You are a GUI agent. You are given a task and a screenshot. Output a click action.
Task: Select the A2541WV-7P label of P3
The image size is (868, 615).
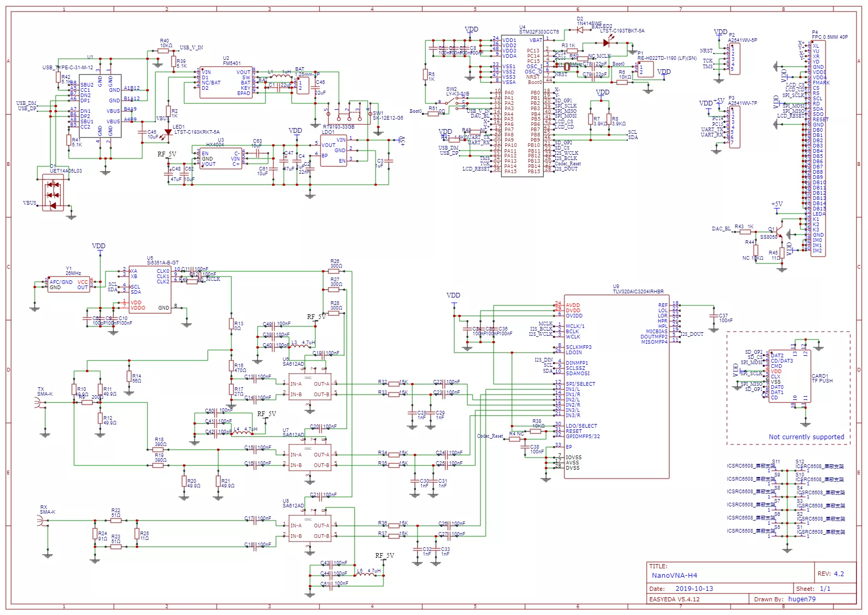point(742,103)
